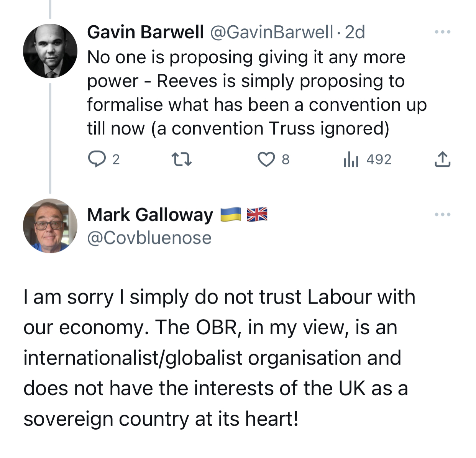This screenshot has height=458, width=476.
Task: Like Gavin Barwell's tweet with the heart
Action: tap(266, 159)
